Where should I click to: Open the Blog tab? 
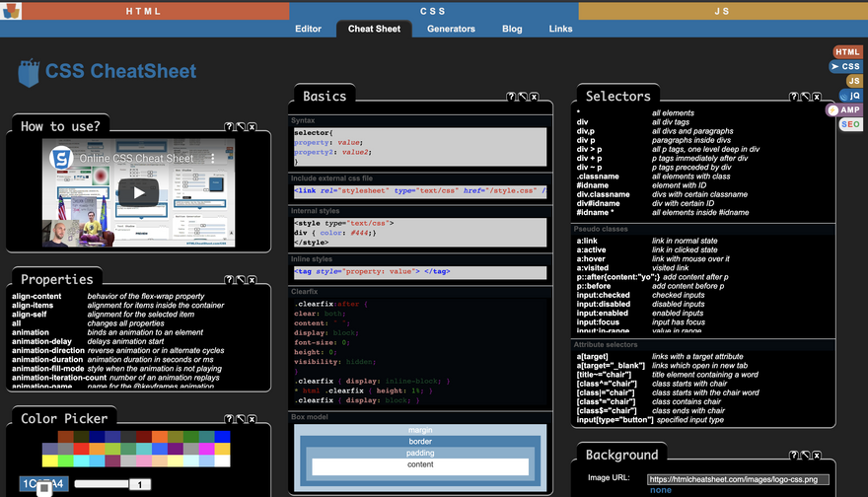pyautogui.click(x=512, y=29)
